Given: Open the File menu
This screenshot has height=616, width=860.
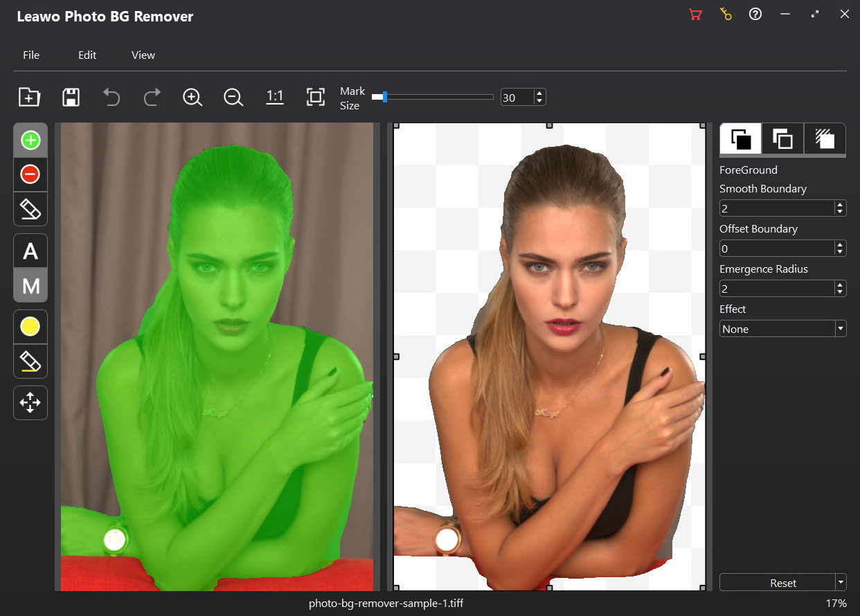Looking at the screenshot, I should tap(31, 55).
